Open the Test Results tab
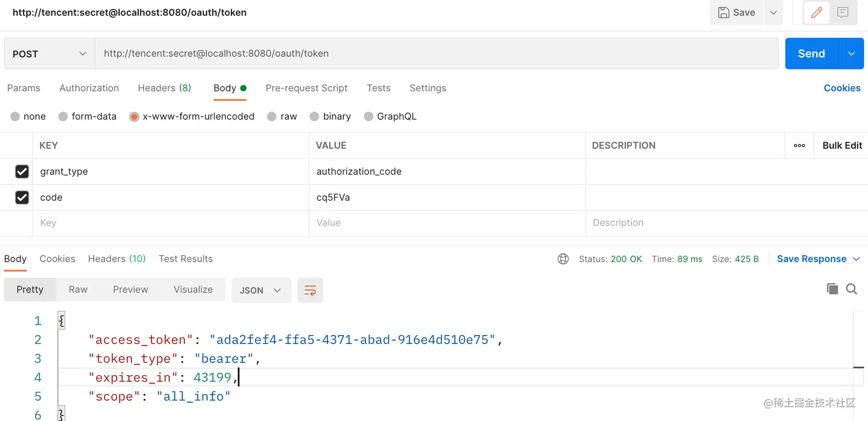Screen dimensions: 868x421 [185, 259]
